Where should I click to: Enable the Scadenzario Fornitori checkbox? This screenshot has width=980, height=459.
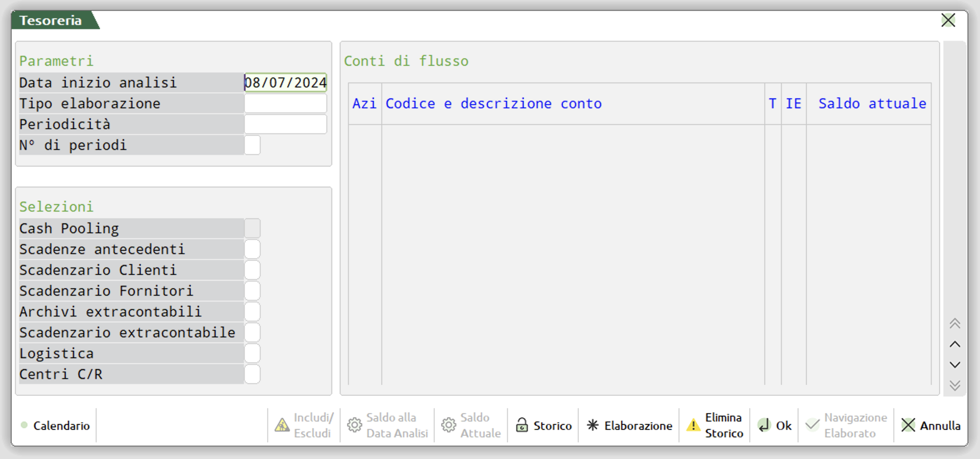252,291
